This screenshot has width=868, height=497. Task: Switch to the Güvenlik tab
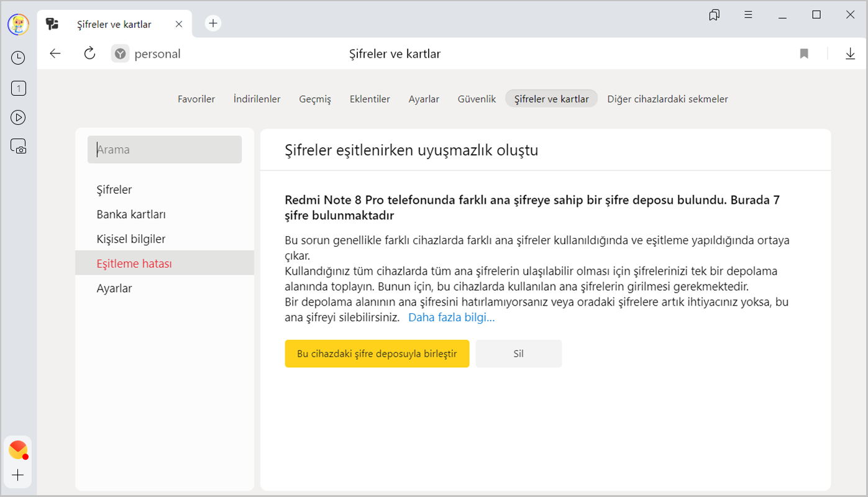pos(477,99)
